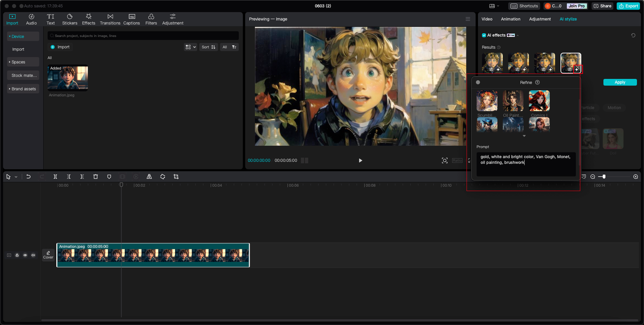
Task: Click the reset arrow beside AI effects
Action: pyautogui.click(x=633, y=35)
